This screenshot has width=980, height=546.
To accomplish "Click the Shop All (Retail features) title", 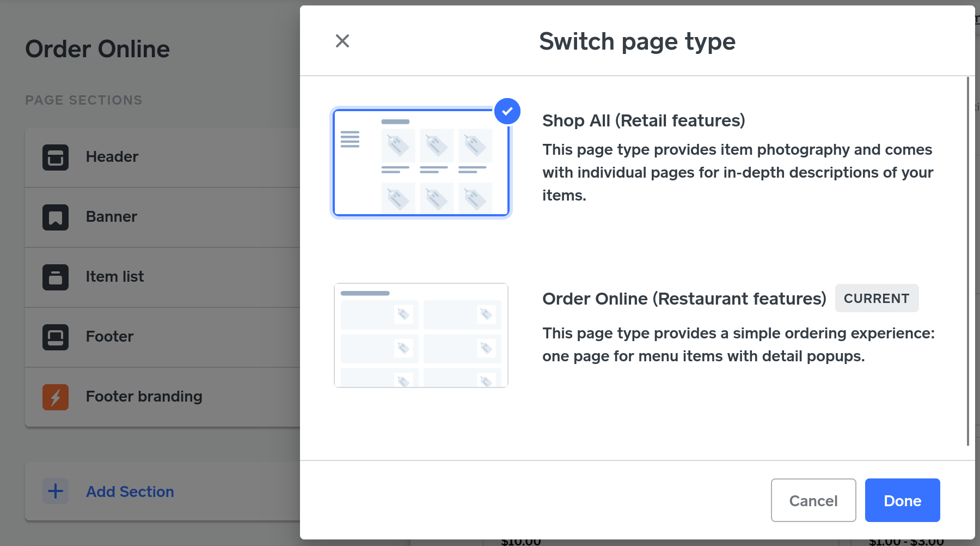I will [x=644, y=120].
